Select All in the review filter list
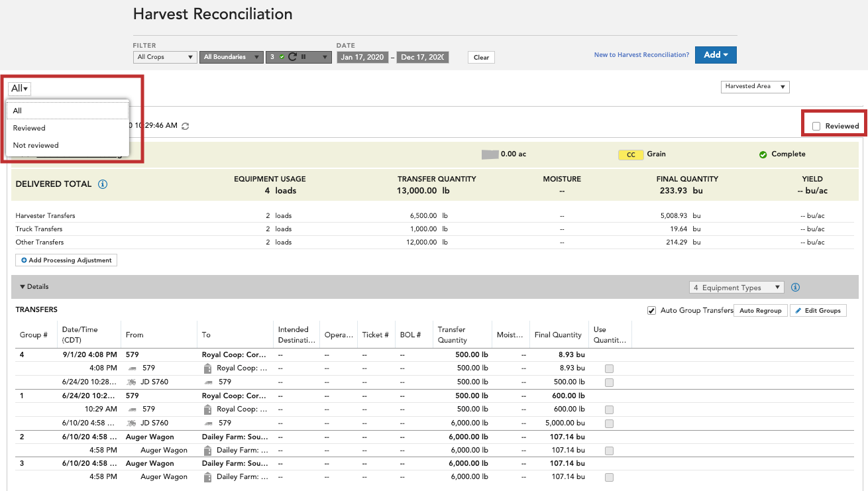Screen dimensions: 868x491 [x=67, y=111]
